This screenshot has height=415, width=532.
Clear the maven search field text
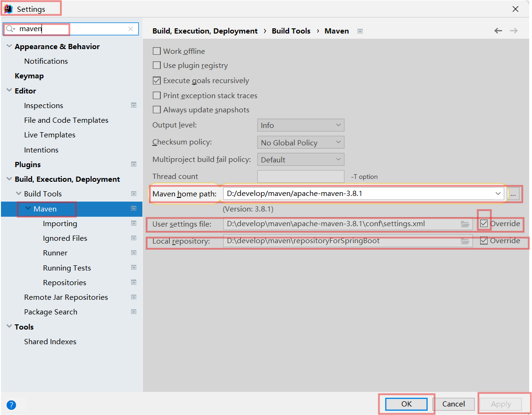pos(131,29)
